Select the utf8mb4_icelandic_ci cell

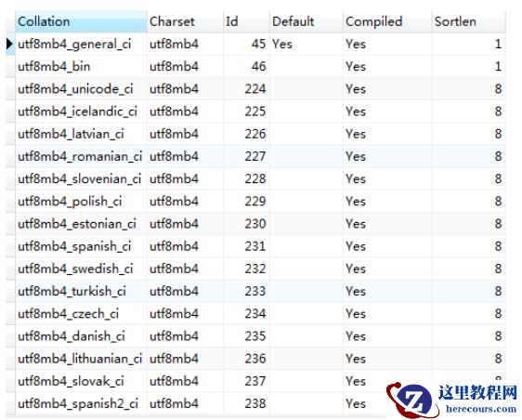click(x=81, y=112)
